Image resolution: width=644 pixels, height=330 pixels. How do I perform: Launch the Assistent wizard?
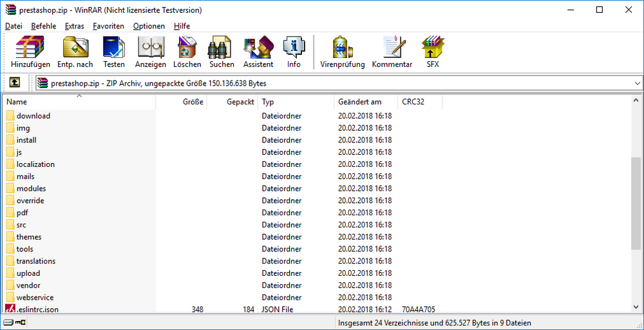[x=258, y=52]
